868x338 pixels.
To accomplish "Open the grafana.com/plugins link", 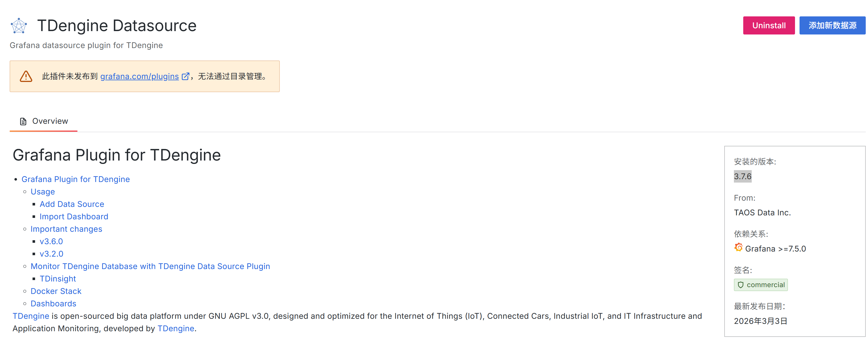I will coord(139,76).
